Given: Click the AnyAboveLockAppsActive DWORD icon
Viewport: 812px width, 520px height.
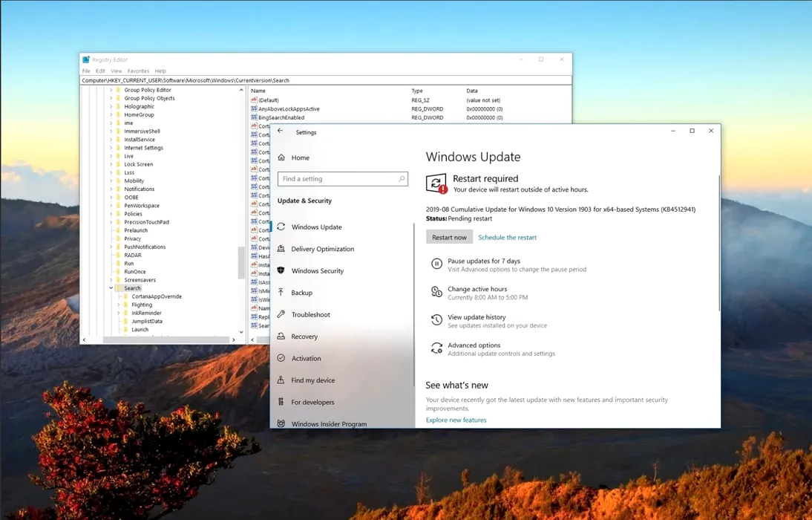Looking at the screenshot, I should pos(254,109).
